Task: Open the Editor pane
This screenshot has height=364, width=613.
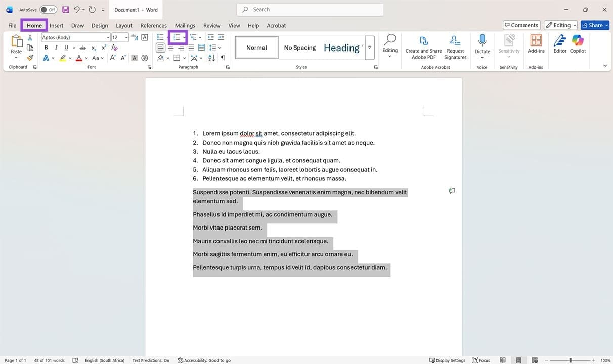Action: click(x=559, y=44)
